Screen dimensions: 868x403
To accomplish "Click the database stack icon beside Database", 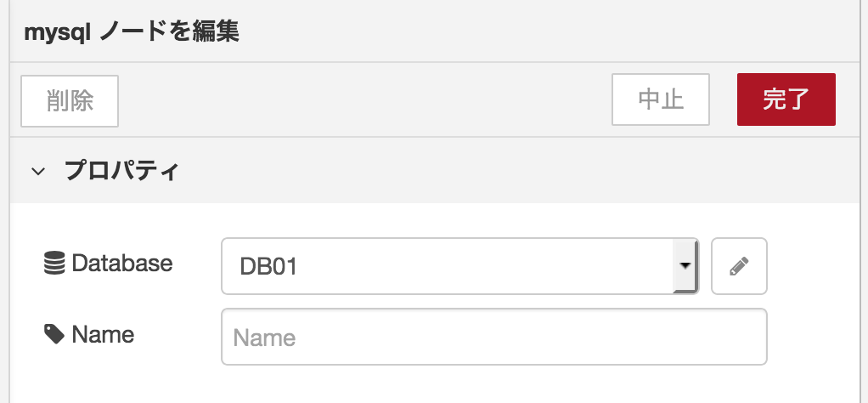I will [54, 263].
